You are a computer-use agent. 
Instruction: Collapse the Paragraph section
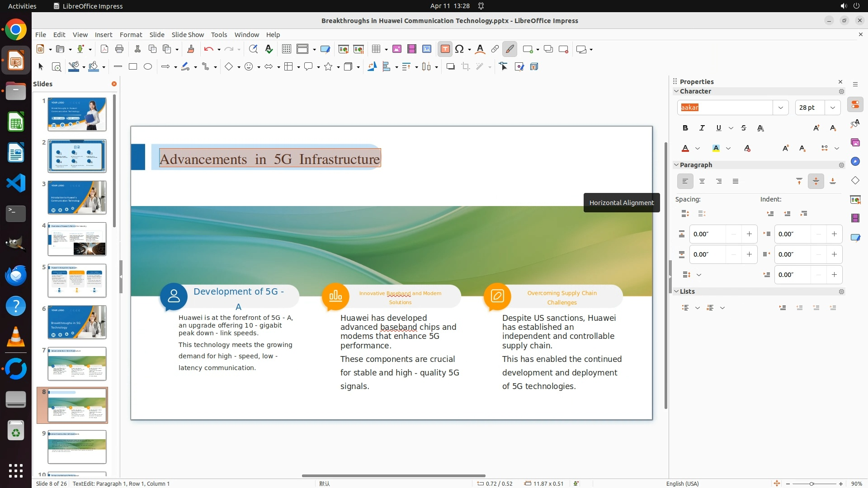point(676,165)
